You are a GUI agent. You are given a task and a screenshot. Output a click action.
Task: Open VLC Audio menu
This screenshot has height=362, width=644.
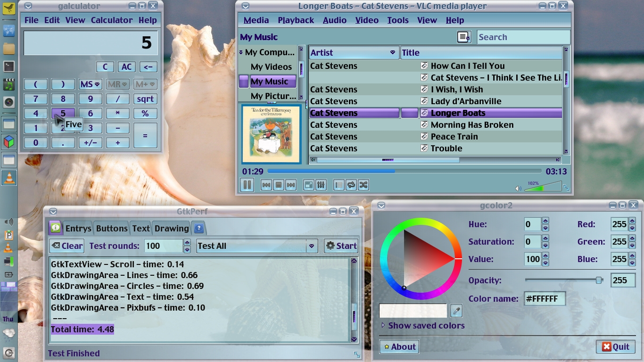pos(335,20)
